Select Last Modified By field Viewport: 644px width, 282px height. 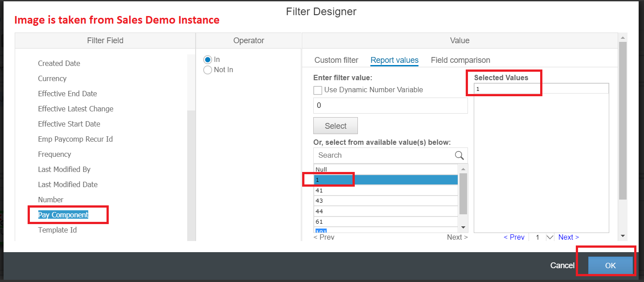(x=64, y=169)
